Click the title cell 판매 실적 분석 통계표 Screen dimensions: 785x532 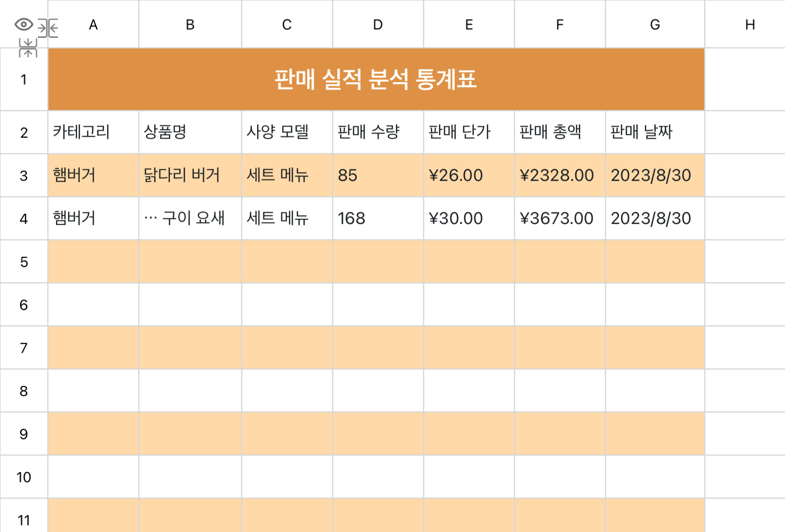tap(376, 79)
